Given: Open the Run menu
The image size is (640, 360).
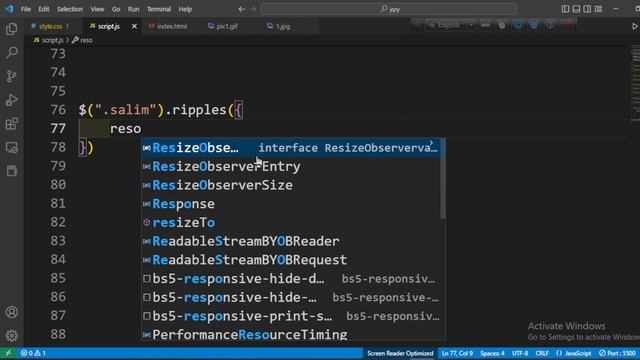Looking at the screenshot, I should [x=133, y=9].
